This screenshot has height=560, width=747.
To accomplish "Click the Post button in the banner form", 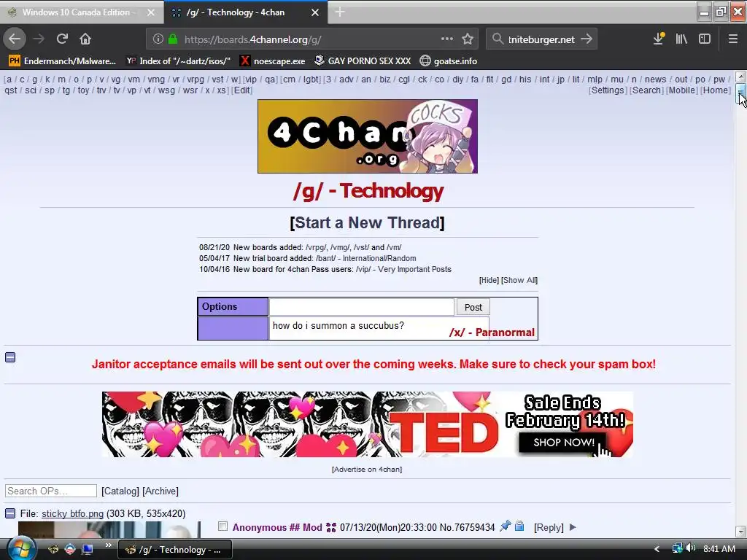I will pyautogui.click(x=473, y=307).
